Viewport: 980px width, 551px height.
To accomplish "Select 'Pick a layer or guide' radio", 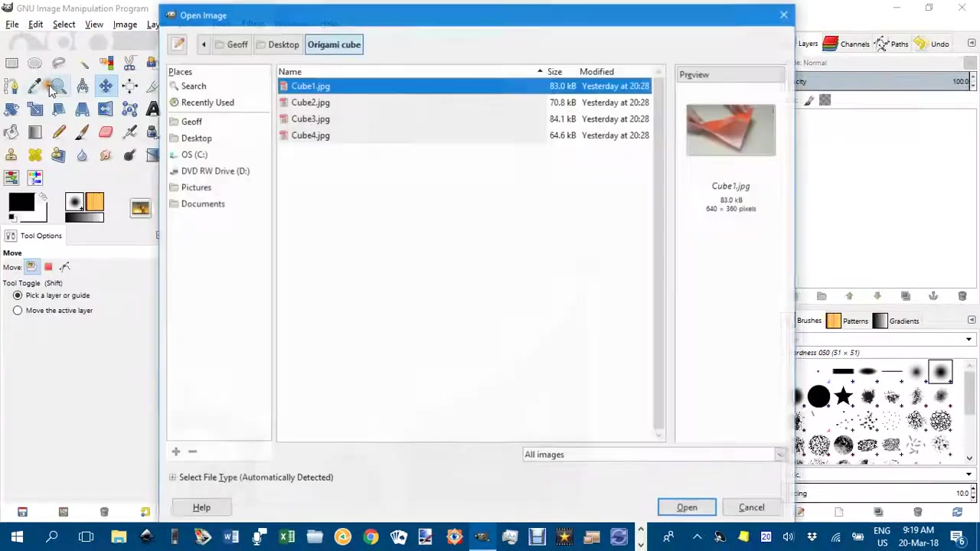I will [18, 295].
